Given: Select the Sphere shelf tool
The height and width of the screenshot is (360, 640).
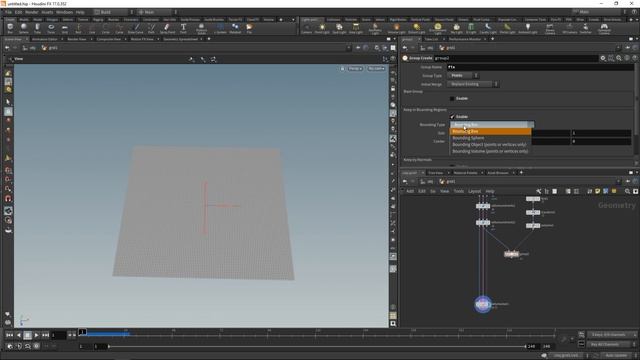Looking at the screenshot, I should tap(24, 28).
